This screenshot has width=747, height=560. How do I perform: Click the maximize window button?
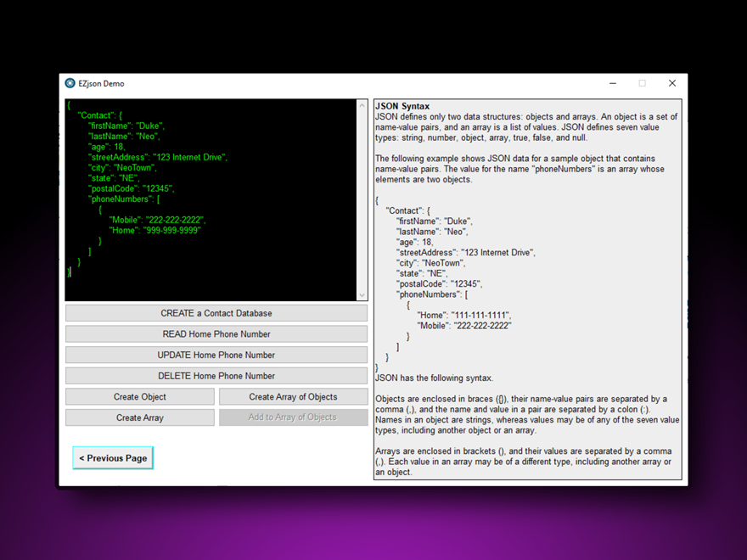(643, 83)
